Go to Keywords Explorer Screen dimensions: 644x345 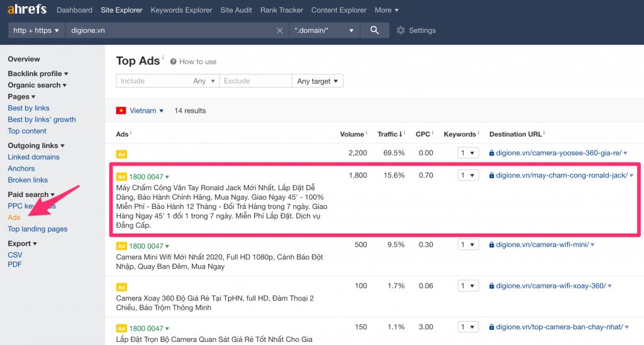pos(181,10)
